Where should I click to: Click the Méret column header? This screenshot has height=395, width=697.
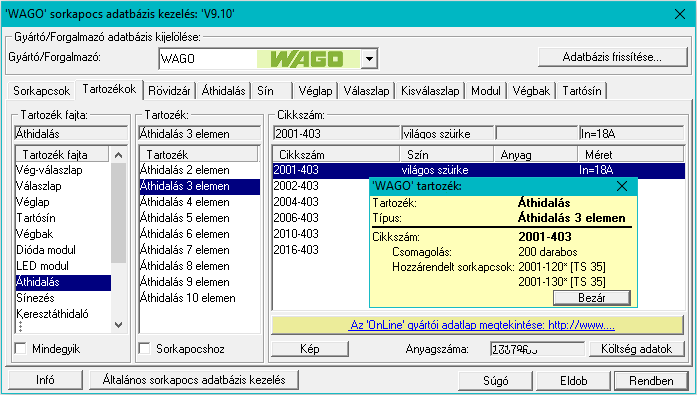pos(631,155)
